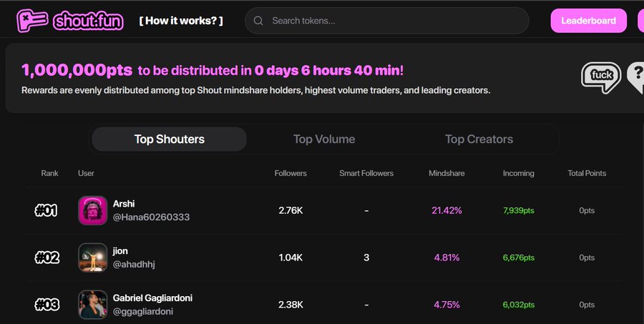Click the Rank column header

point(49,173)
